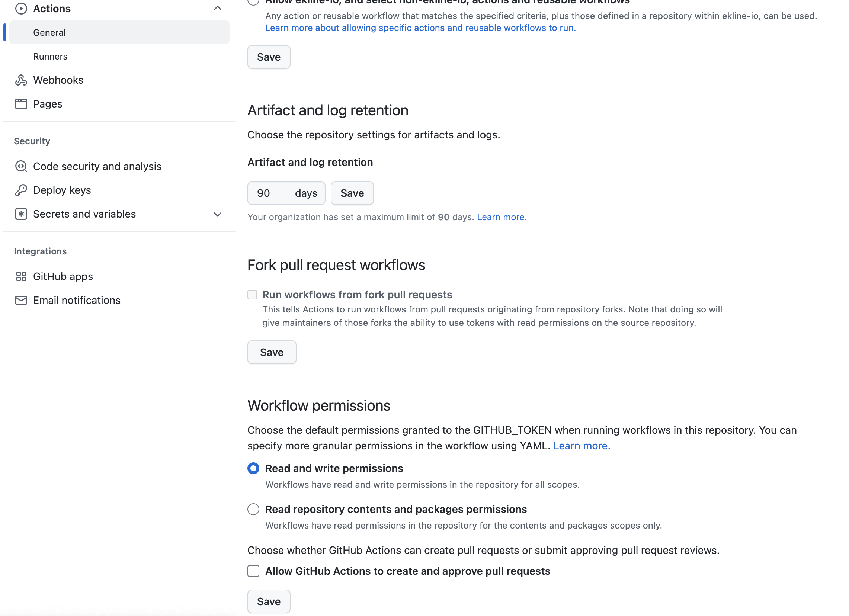Viewport: 849px width, 616px height.
Task: Click the Secrets and variables asterisk icon
Action: 21,214
